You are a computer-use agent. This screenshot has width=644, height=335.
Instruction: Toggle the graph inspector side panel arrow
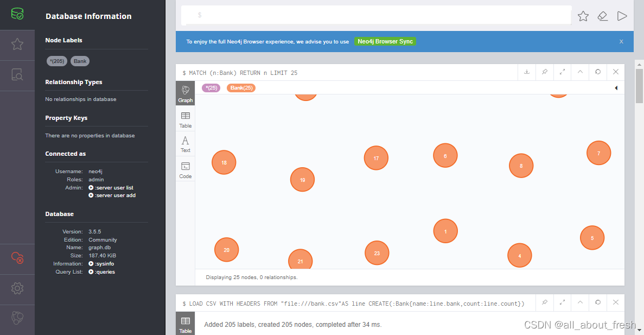pyautogui.click(x=616, y=88)
